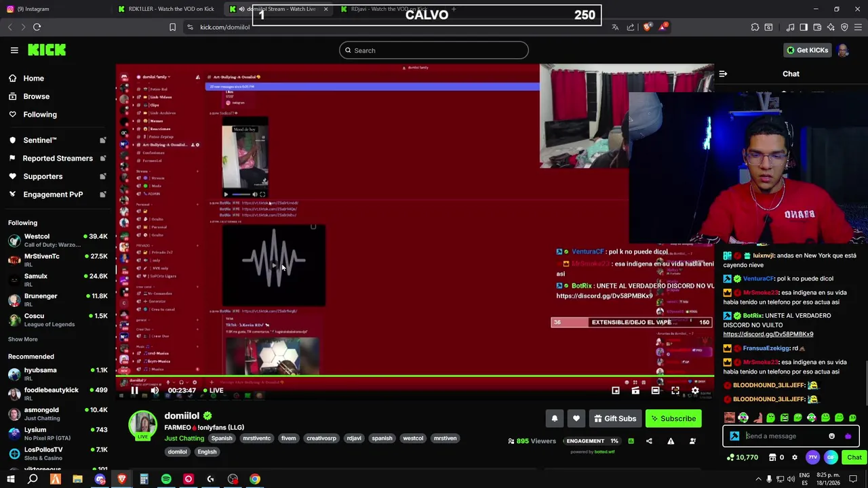Screen dimensions: 868x488
Task: Click the Kick search box
Action: coord(434,50)
